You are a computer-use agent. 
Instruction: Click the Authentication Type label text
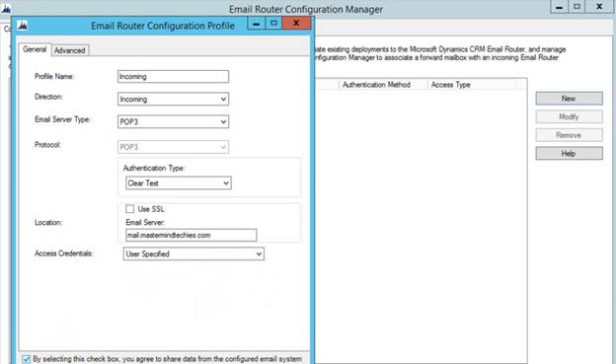click(x=154, y=168)
